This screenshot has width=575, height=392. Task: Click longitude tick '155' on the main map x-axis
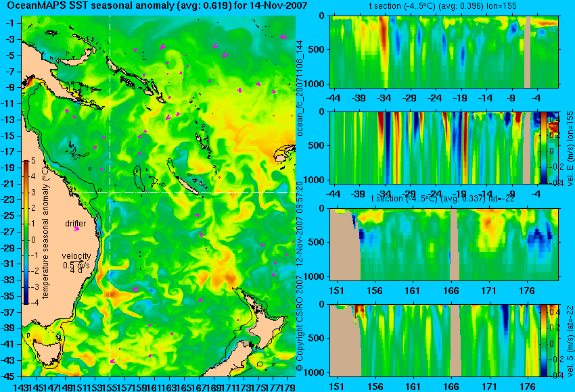pos(110,387)
